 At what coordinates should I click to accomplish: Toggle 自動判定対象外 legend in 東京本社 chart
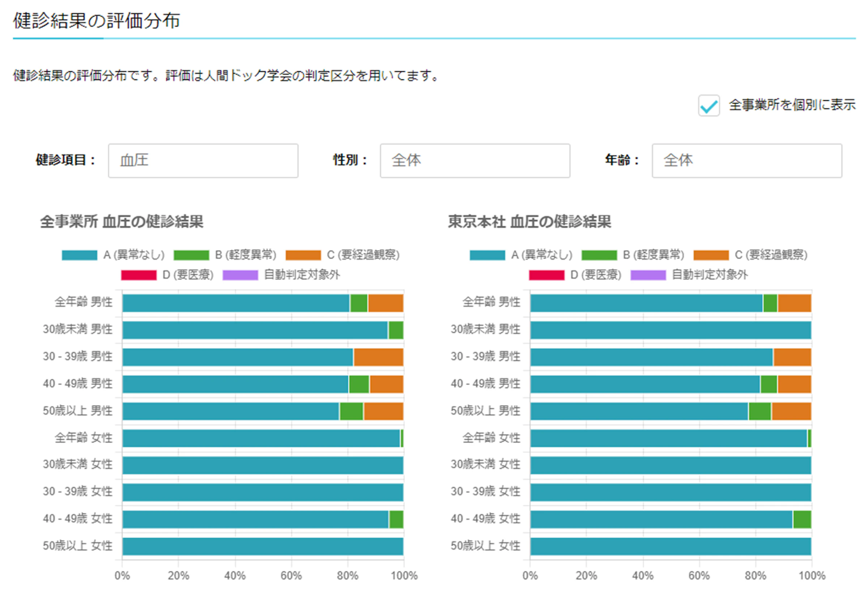689,275
